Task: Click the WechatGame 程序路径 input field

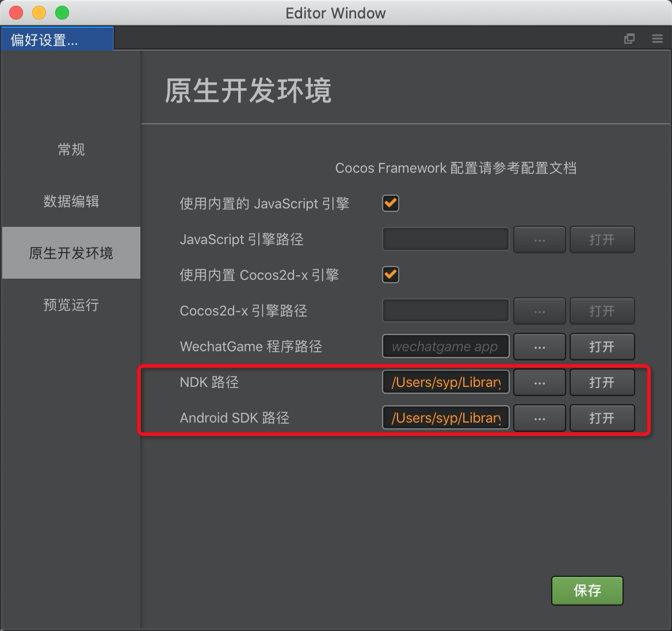Action: point(445,347)
